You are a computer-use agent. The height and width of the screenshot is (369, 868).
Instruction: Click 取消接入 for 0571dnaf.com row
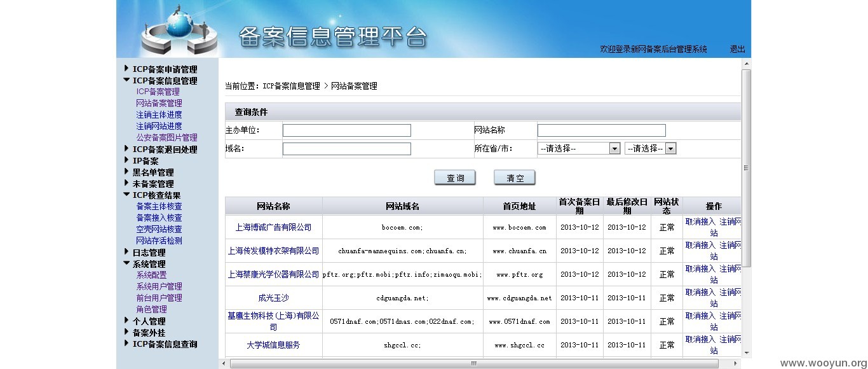click(700, 316)
